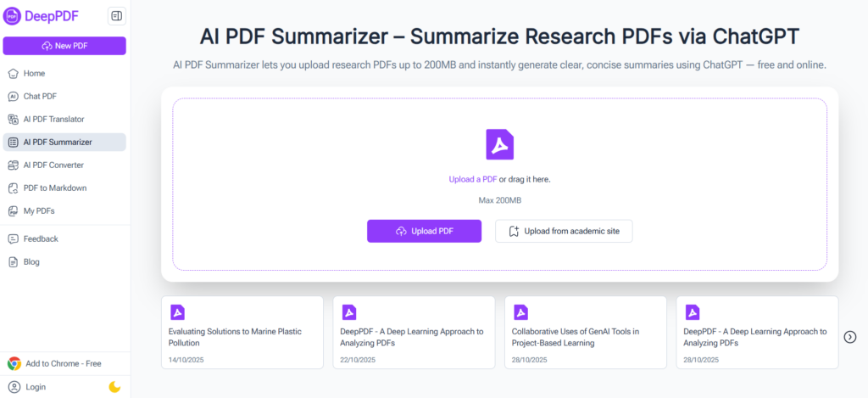Image resolution: width=868 pixels, height=398 pixels.
Task: Click the Upload a PDF link
Action: tap(473, 180)
